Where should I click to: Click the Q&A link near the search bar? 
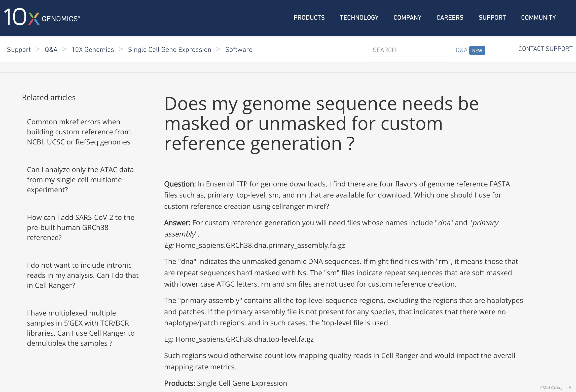(x=461, y=50)
